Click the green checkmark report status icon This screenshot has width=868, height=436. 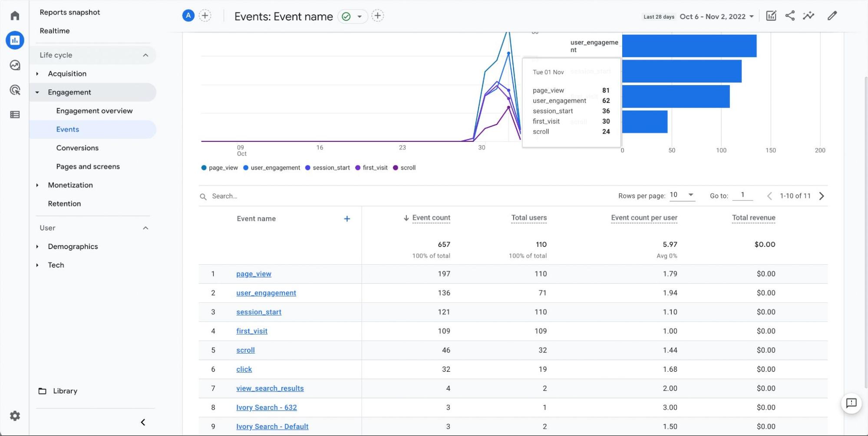346,16
